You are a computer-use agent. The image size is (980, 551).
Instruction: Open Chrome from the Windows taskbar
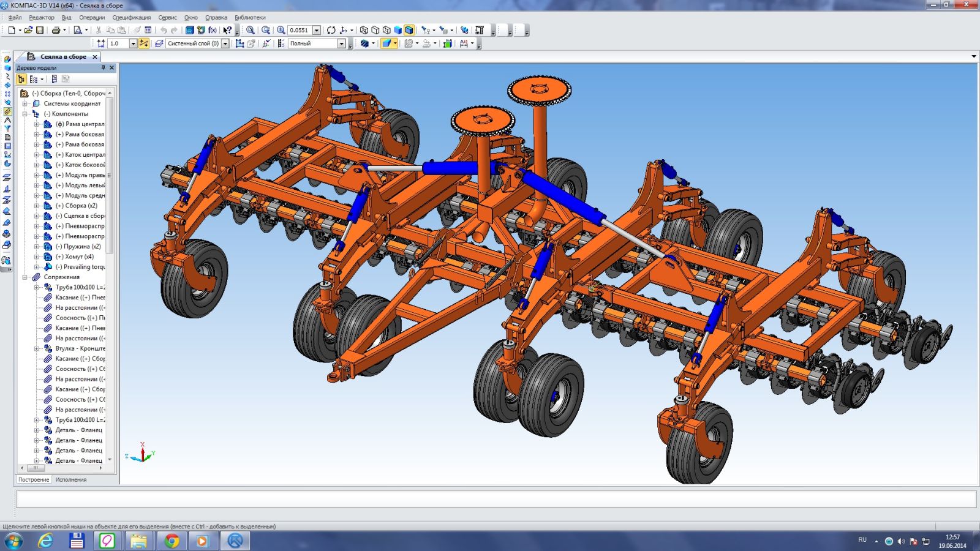click(x=171, y=541)
